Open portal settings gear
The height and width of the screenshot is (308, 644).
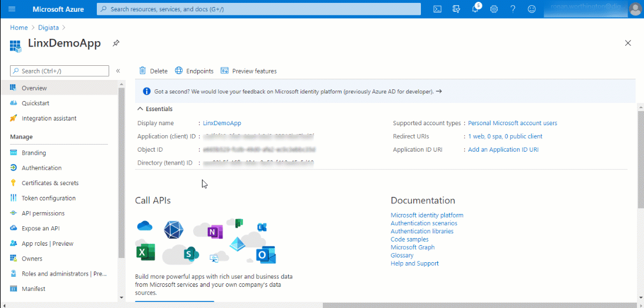click(494, 9)
